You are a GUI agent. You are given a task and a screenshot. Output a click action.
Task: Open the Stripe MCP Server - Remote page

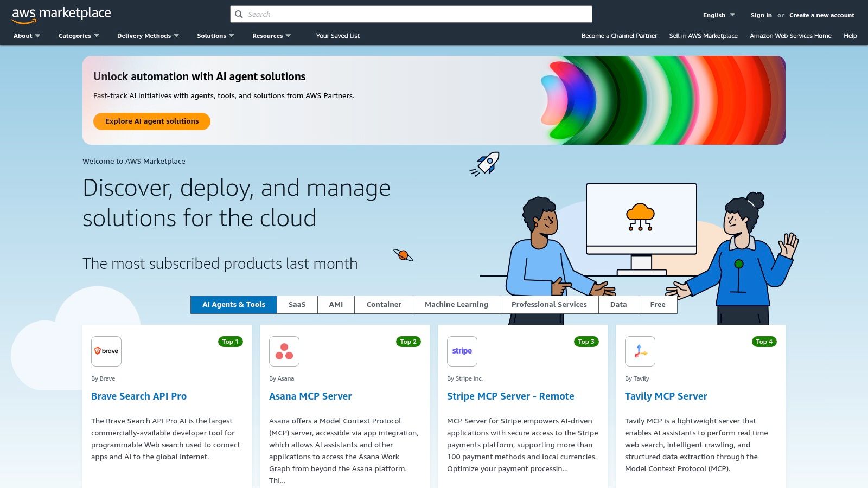coord(510,396)
